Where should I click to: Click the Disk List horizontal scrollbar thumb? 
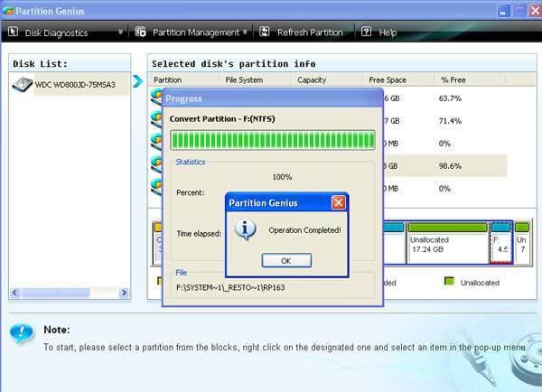pos(56,293)
